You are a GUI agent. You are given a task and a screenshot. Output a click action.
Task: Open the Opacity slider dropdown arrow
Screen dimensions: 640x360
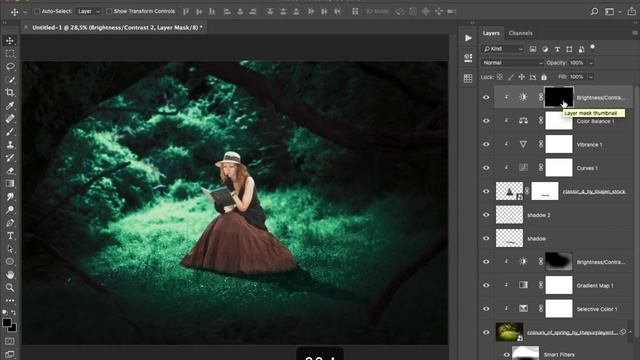[x=591, y=63]
